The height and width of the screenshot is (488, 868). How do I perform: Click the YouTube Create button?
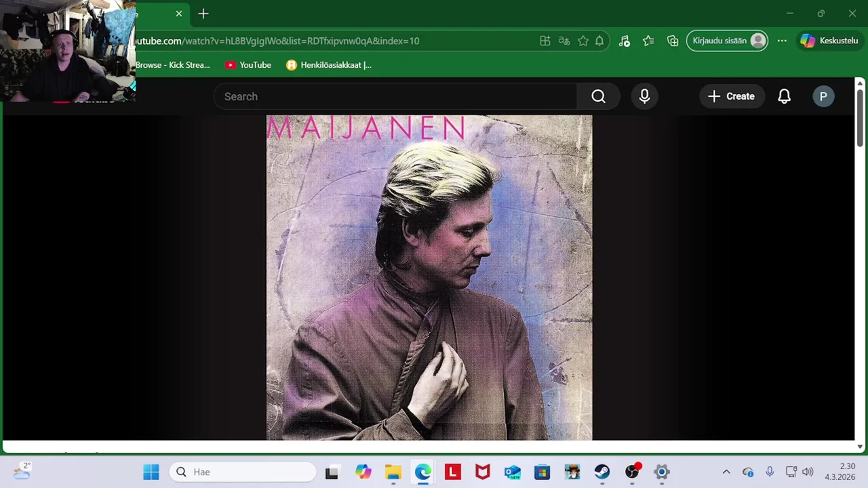(732, 96)
